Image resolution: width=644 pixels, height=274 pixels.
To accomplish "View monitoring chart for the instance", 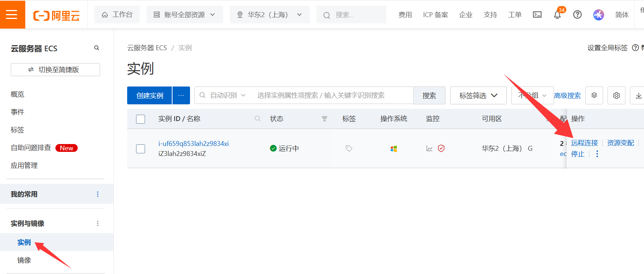I will [429, 149].
